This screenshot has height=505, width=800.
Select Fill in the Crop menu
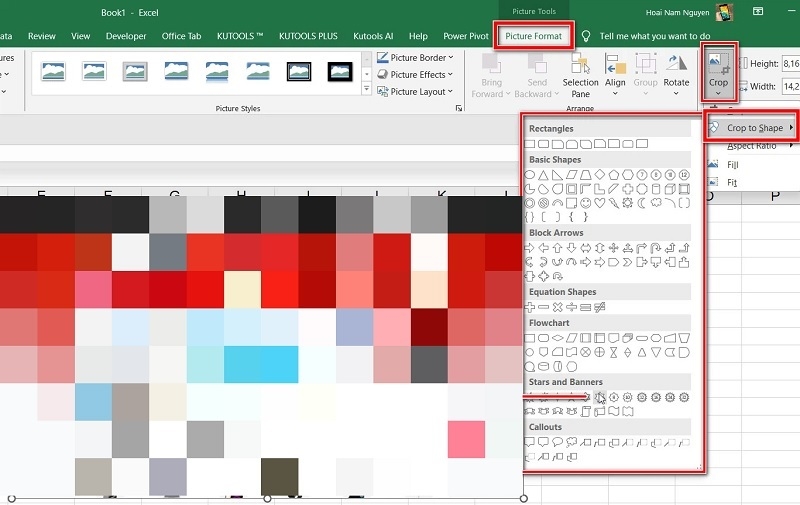[x=732, y=164]
